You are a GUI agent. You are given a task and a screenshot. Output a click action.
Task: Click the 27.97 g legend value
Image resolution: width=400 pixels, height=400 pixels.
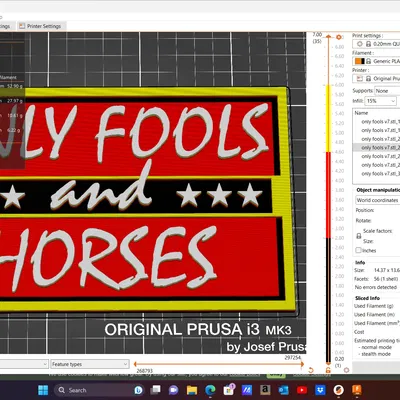(x=15, y=101)
